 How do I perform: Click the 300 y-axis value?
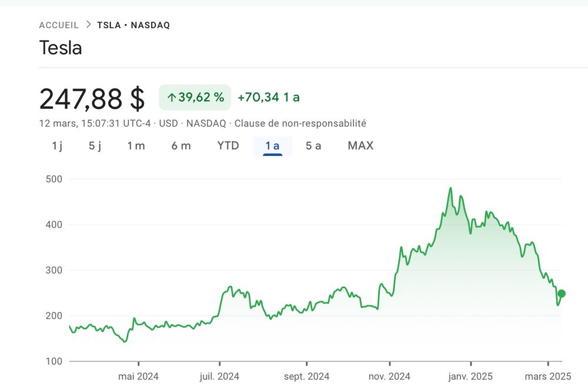(x=54, y=270)
